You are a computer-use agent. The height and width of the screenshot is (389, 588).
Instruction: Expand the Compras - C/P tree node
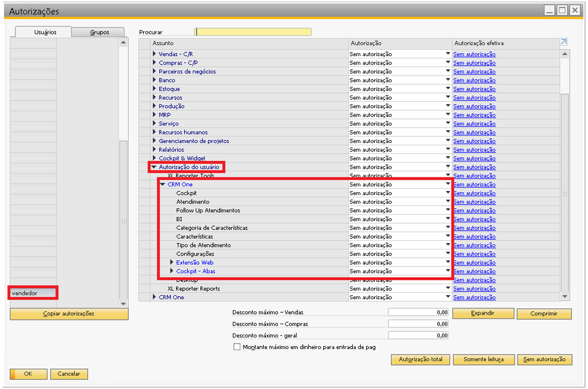click(x=154, y=63)
